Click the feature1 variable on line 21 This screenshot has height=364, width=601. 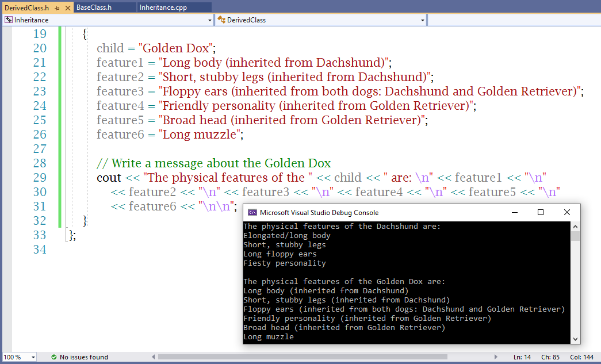120,63
